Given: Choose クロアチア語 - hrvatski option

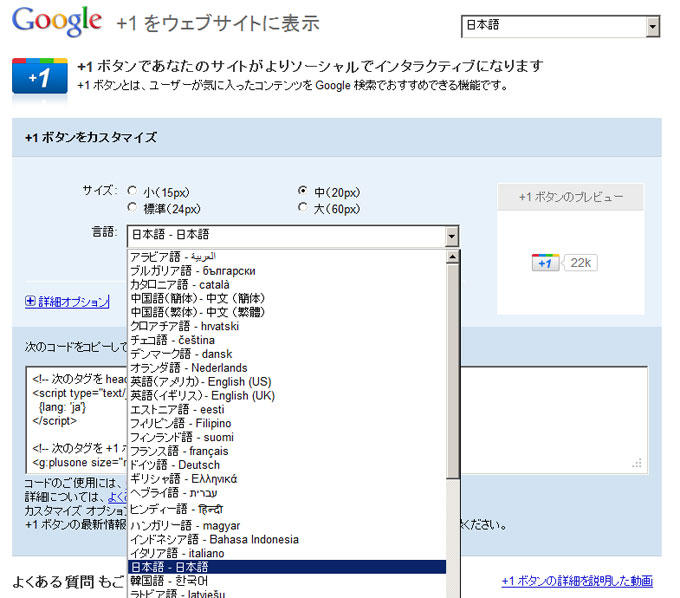Looking at the screenshot, I should tap(287, 326).
